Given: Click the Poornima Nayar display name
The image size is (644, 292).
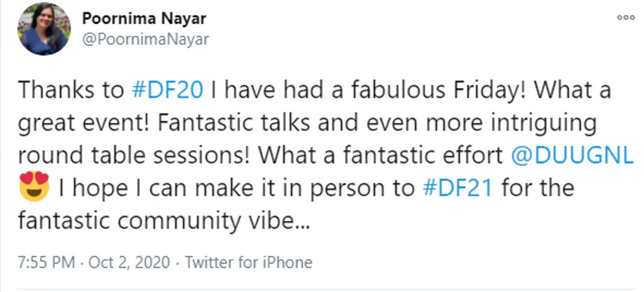Looking at the screenshot, I should click(144, 19).
